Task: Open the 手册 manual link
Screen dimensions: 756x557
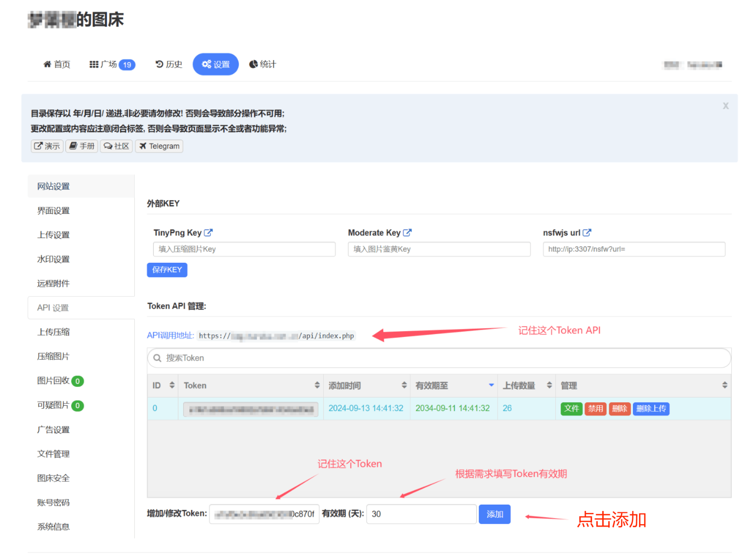Action: click(x=82, y=146)
